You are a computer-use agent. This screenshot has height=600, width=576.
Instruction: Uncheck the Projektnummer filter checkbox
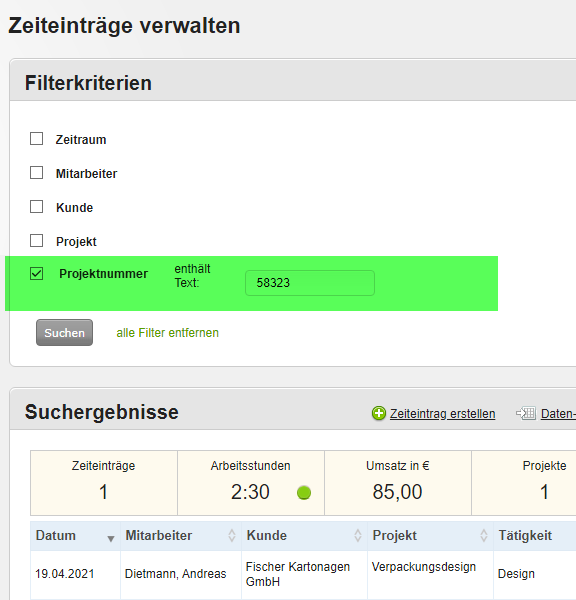pos(36,274)
